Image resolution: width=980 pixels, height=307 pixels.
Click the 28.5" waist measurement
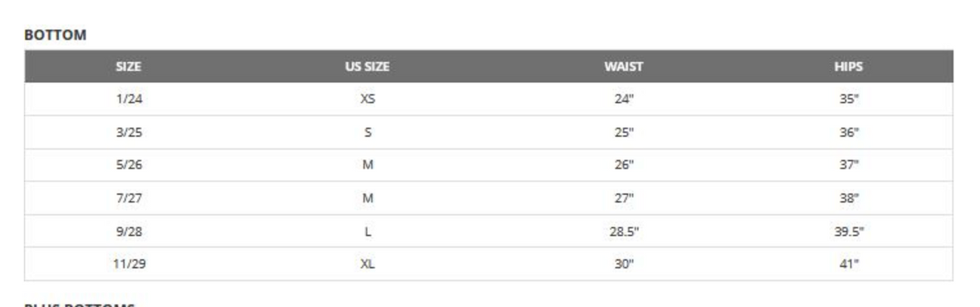624,231
